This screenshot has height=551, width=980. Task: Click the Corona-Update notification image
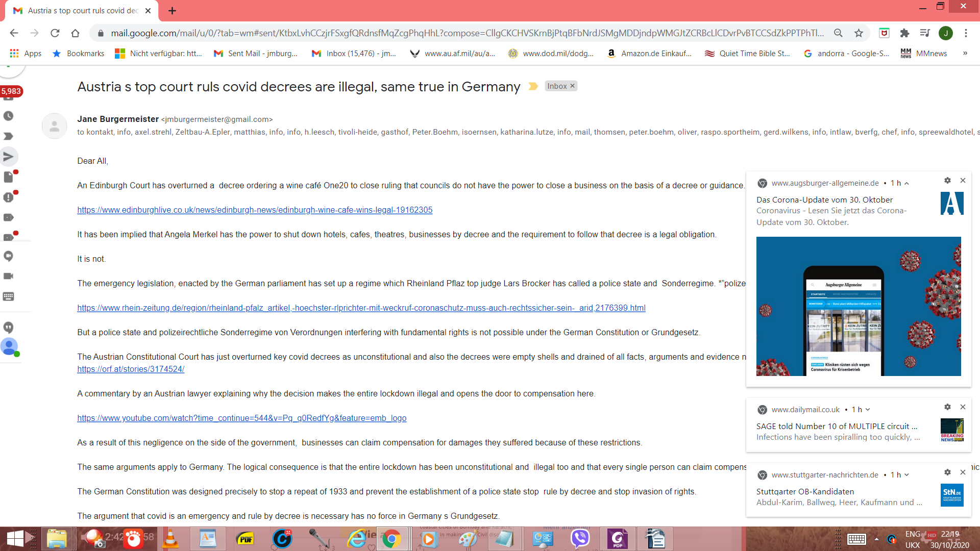pyautogui.click(x=858, y=306)
